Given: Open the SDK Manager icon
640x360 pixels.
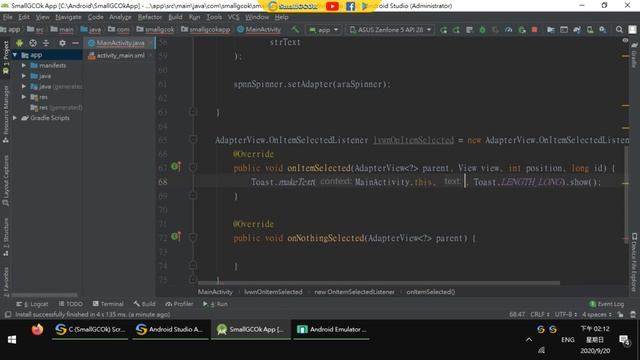Looking at the screenshot, I should tap(602, 30).
